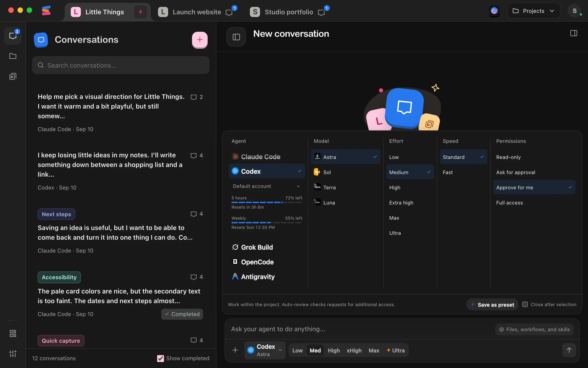The width and height of the screenshot is (588, 368).
Task: Open the Codex Astra agent selector in the composer
Action: [265, 350]
